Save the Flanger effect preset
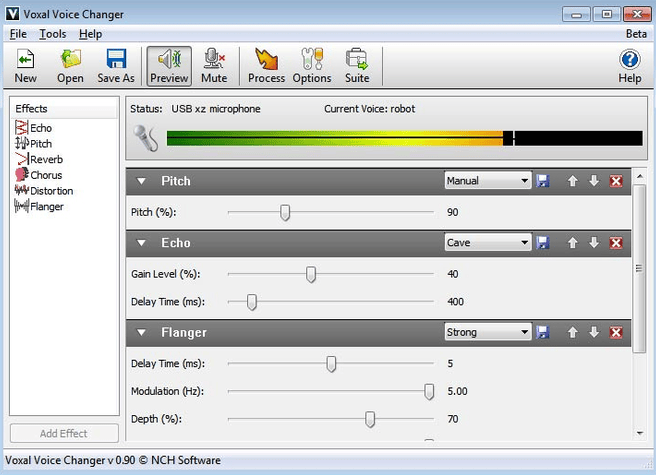 543,332
